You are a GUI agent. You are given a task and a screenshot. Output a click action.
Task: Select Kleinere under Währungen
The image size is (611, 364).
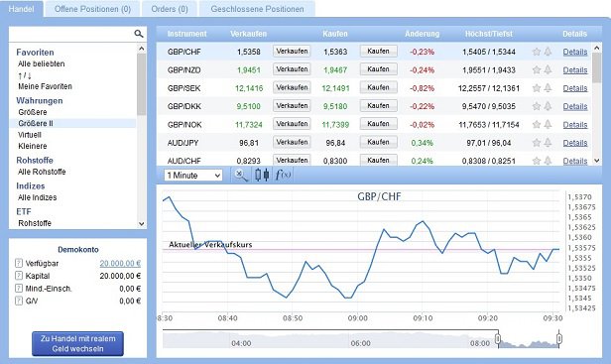click(x=33, y=146)
